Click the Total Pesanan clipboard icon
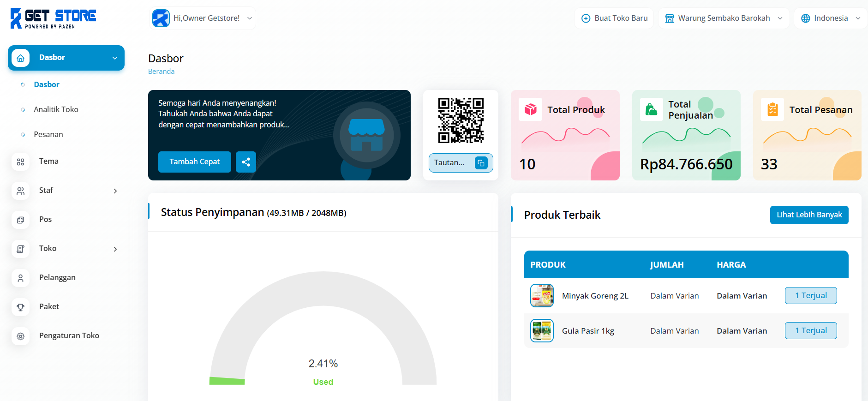 click(772, 109)
